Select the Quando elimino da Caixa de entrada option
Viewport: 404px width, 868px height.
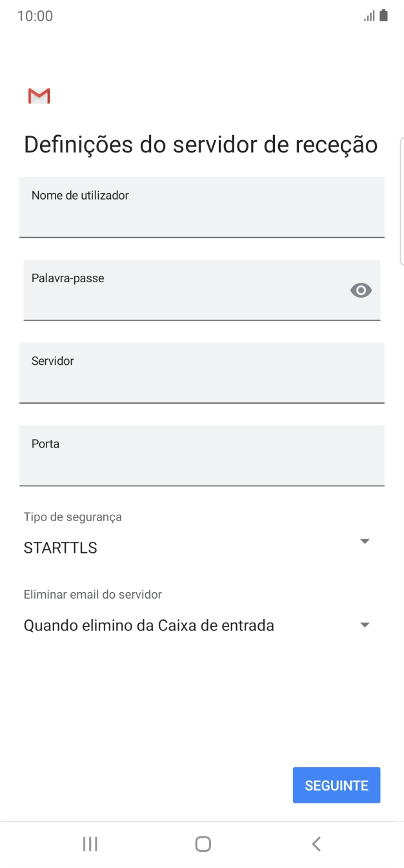click(x=148, y=624)
